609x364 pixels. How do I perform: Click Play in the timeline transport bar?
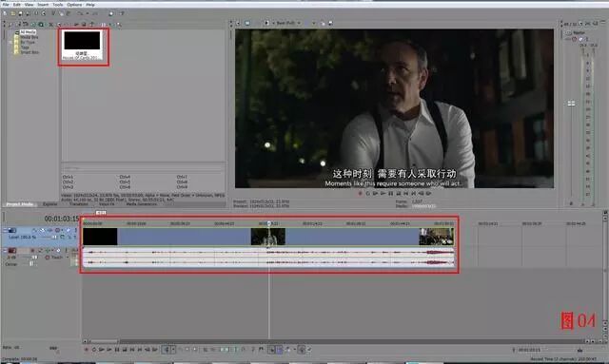109,350
